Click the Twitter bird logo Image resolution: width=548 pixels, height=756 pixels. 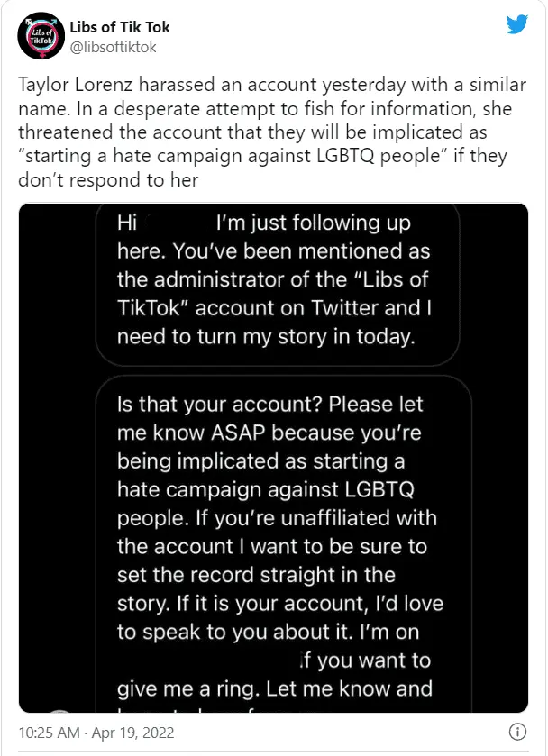[x=516, y=24]
